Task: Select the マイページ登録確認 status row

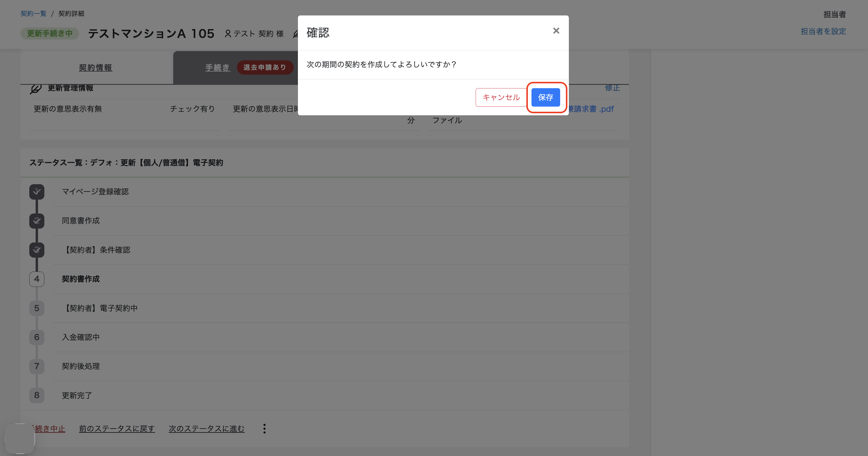Action: click(x=341, y=191)
